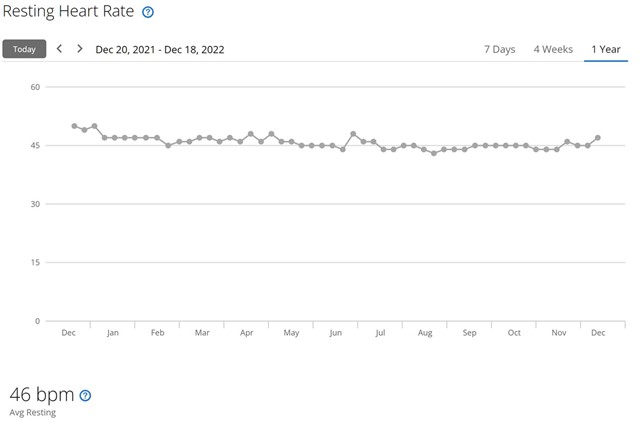
Task: Switch to 7 Days view
Action: [x=500, y=49]
